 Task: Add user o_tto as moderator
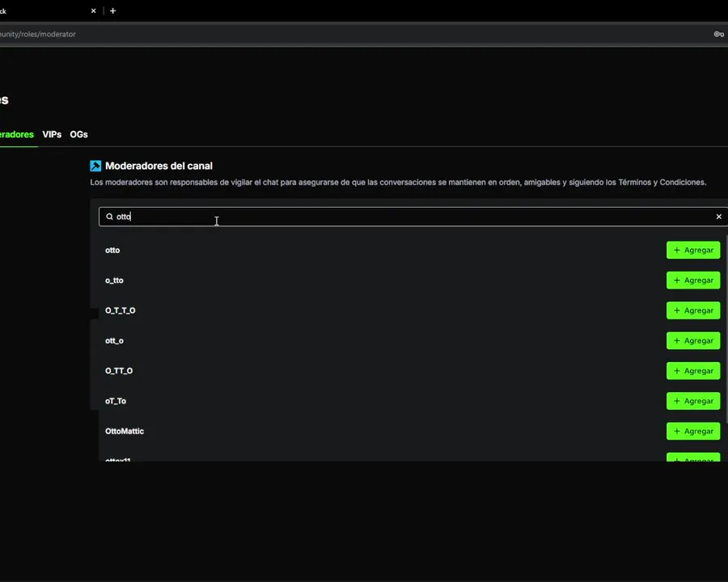click(x=693, y=280)
